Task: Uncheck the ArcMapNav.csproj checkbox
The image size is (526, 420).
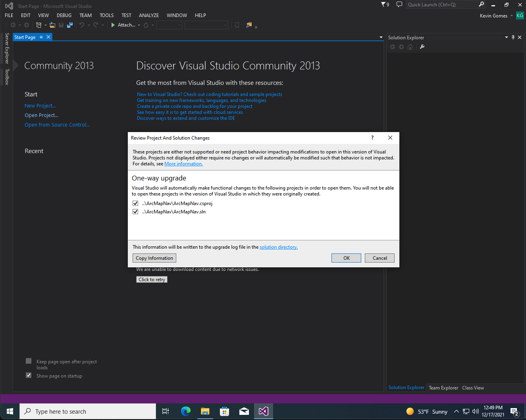Action: [x=135, y=203]
